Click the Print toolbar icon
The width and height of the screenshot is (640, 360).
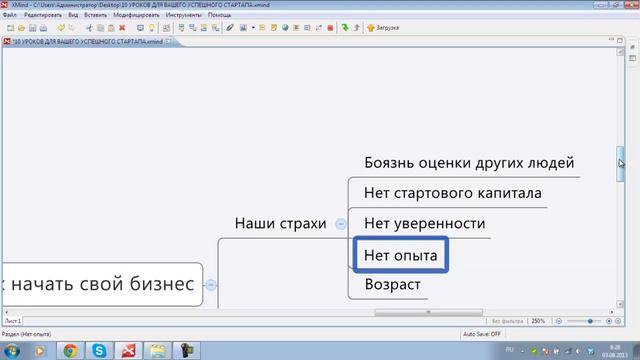(x=43, y=28)
